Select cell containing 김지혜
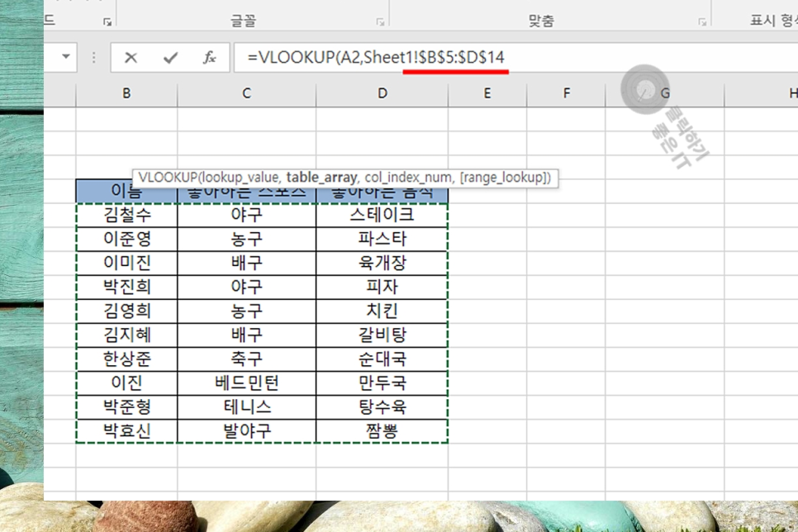Image resolution: width=798 pixels, height=532 pixels. 126,335
